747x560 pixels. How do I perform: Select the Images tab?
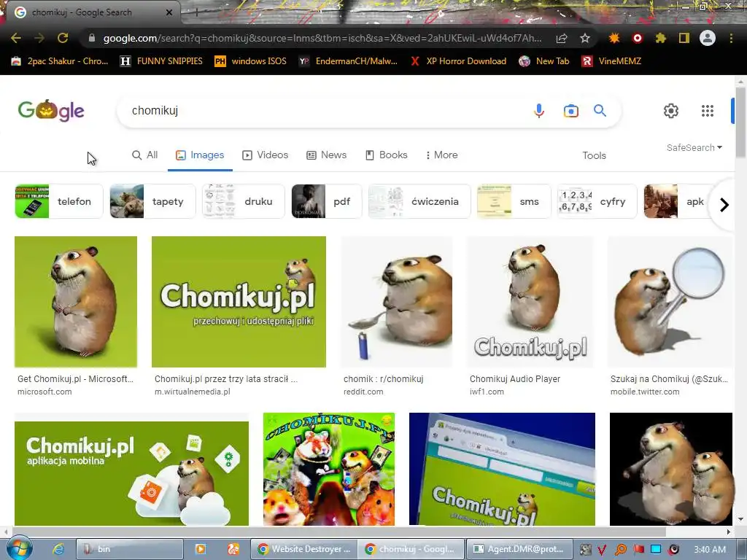200,155
